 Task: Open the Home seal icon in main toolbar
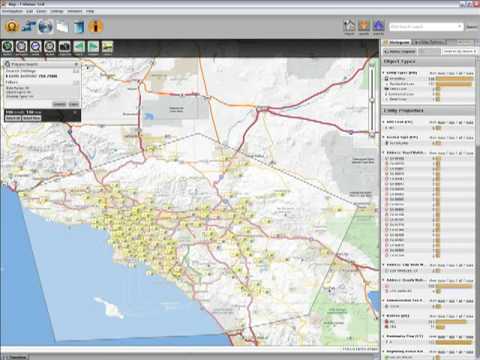tap(12, 26)
